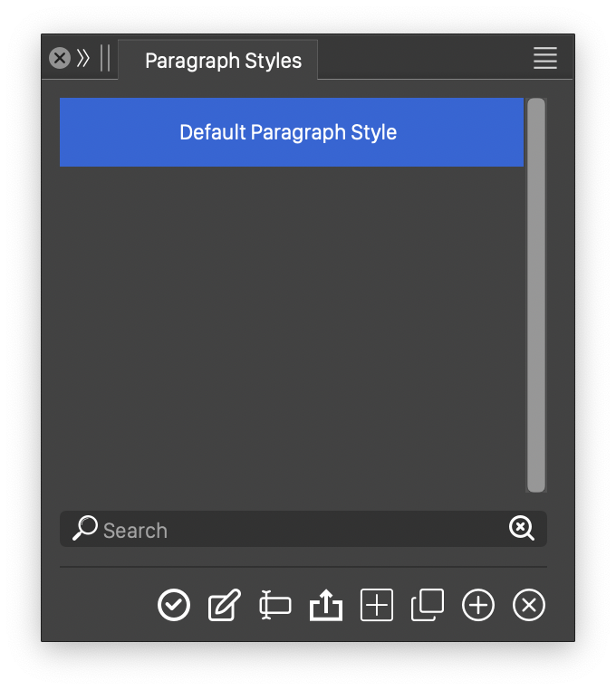Select Default Paragraph Style entry
Image resolution: width=616 pixels, height=690 pixels.
click(290, 132)
